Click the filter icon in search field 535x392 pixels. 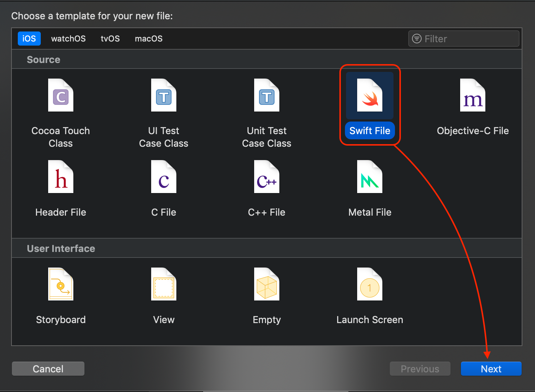coord(417,39)
